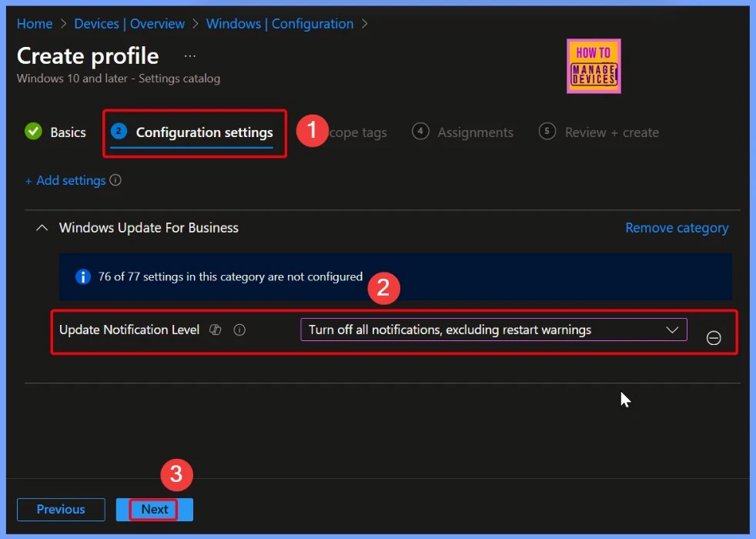Click the step 5 circle for Review + create
756x539 pixels.
pos(547,131)
